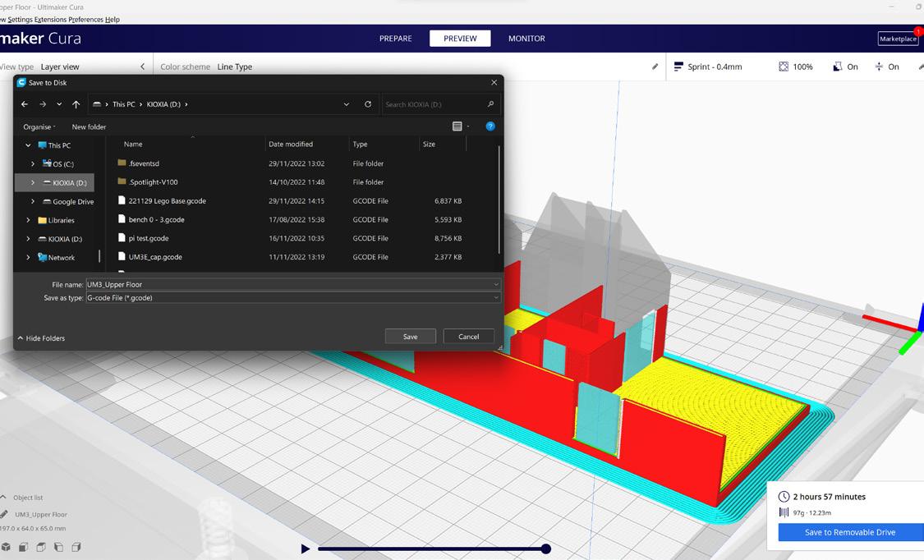The height and width of the screenshot is (560, 924).
Task: Play the layer simulation
Action: click(x=305, y=549)
